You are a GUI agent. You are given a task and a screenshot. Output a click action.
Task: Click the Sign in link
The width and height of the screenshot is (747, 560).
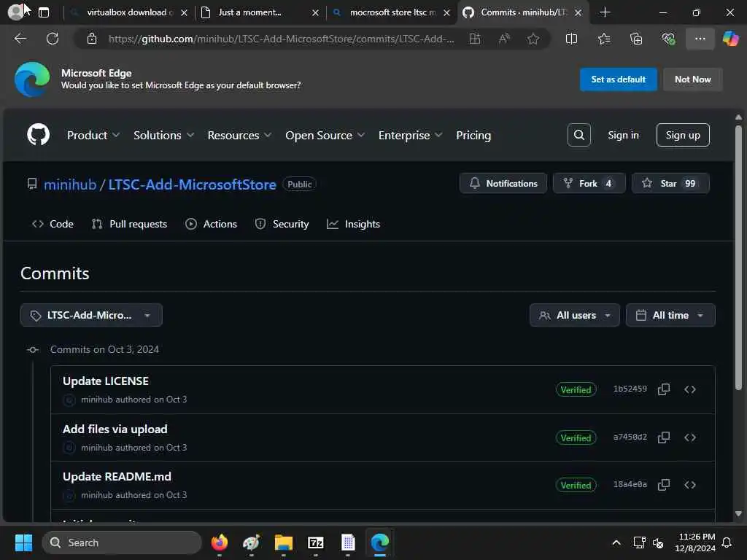(623, 135)
